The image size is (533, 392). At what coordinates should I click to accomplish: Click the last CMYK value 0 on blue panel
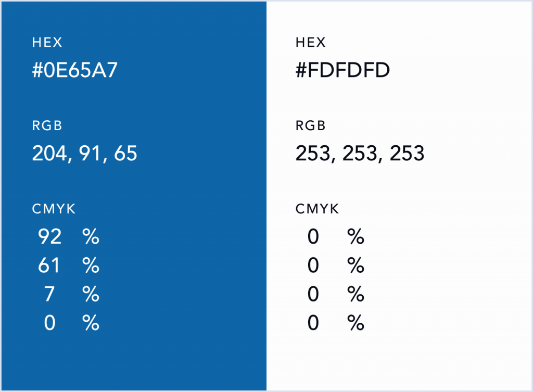click(49, 324)
